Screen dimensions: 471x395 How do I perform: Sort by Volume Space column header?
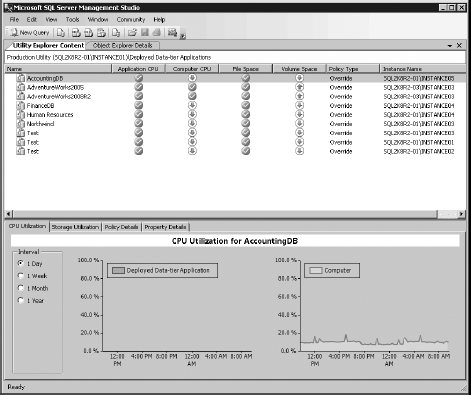point(299,69)
